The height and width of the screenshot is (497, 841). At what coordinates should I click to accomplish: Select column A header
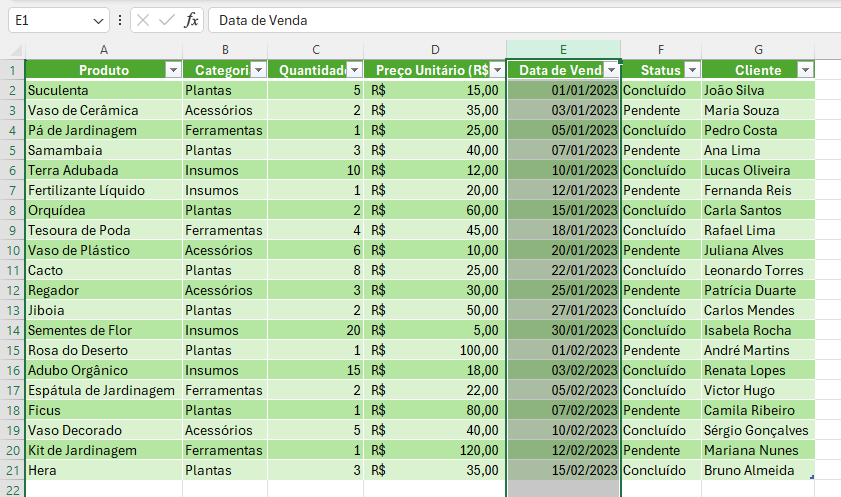(x=104, y=50)
